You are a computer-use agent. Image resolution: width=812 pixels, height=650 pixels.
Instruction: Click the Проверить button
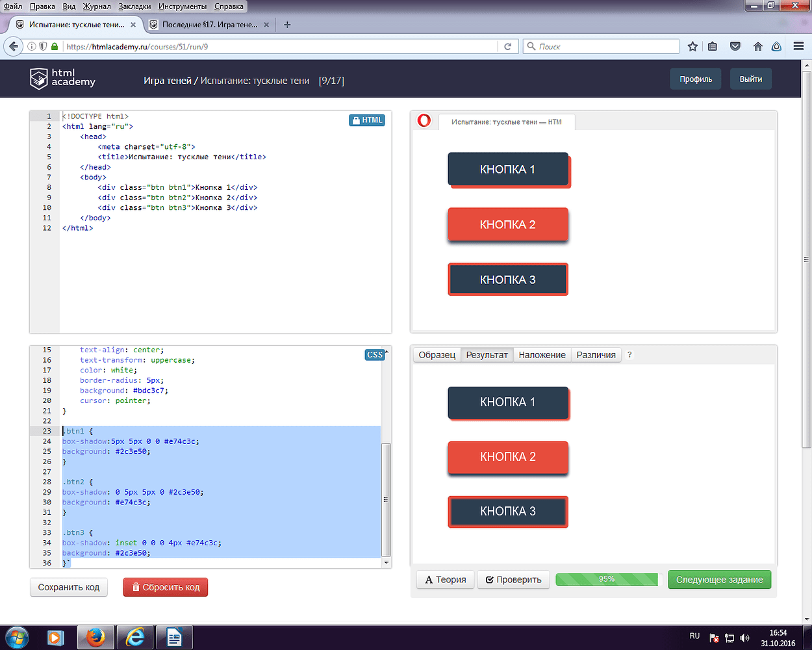tap(514, 579)
